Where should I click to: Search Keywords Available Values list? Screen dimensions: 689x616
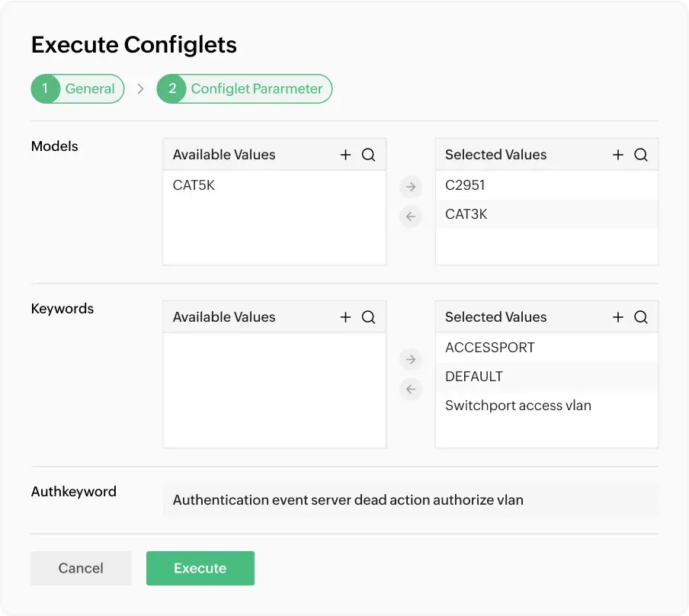pyautogui.click(x=368, y=317)
